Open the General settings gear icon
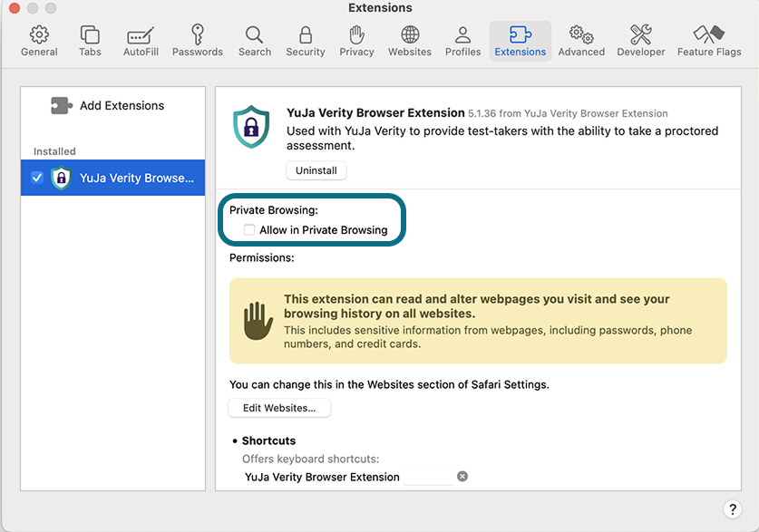The height and width of the screenshot is (532, 759). (39, 41)
